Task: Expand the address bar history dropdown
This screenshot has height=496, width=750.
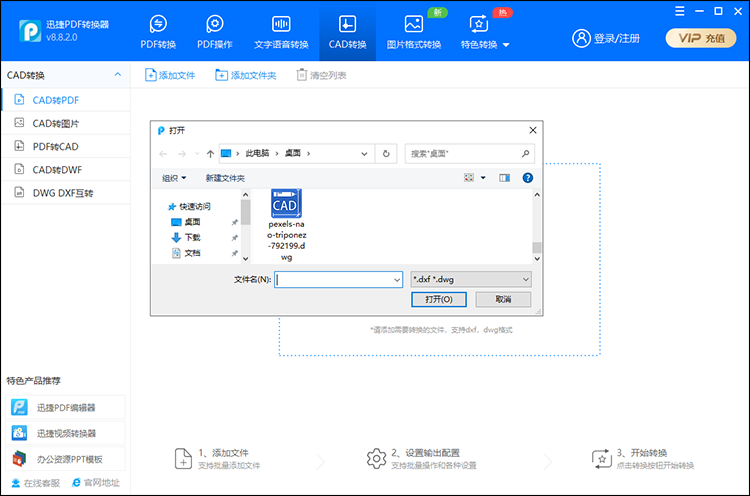Action: tap(364, 154)
